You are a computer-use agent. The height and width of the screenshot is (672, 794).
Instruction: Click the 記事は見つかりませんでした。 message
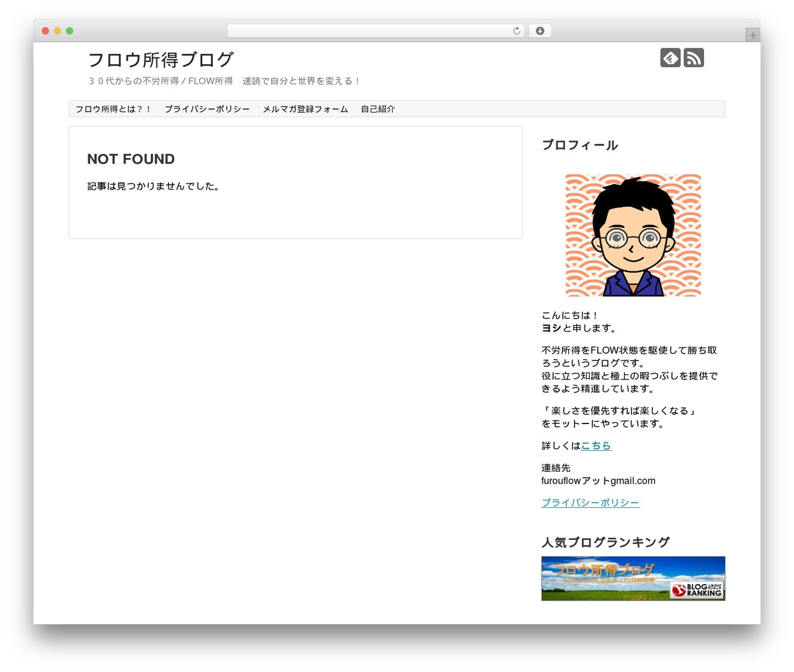coord(153,186)
